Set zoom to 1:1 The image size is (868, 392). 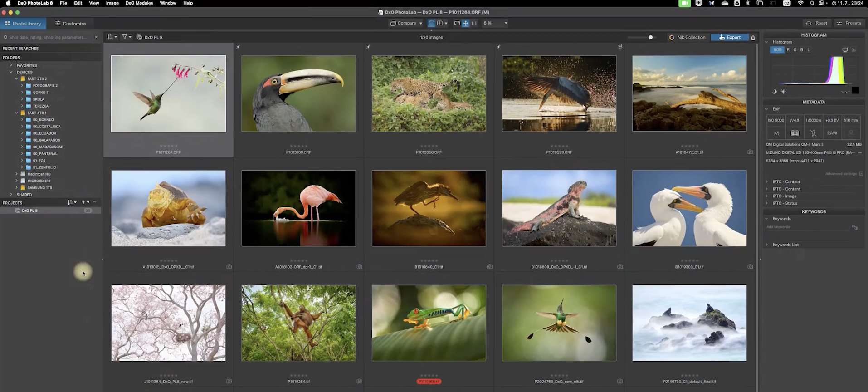(474, 23)
